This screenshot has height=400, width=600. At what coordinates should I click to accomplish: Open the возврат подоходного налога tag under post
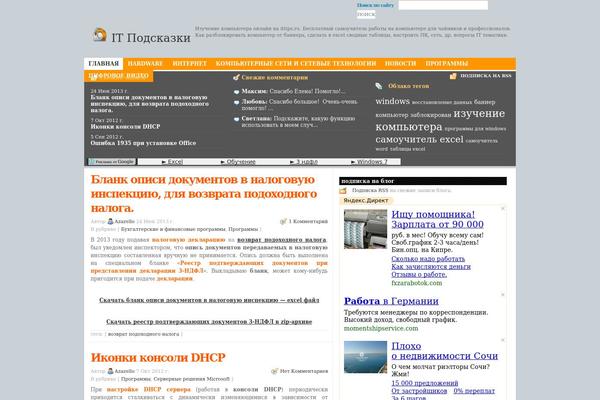[x=143, y=334]
